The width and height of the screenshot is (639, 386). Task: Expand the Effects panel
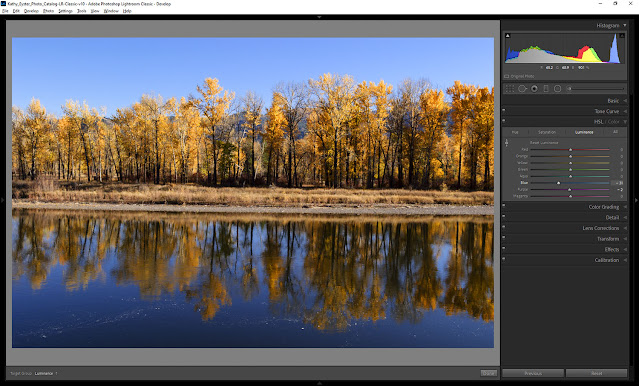(625, 249)
